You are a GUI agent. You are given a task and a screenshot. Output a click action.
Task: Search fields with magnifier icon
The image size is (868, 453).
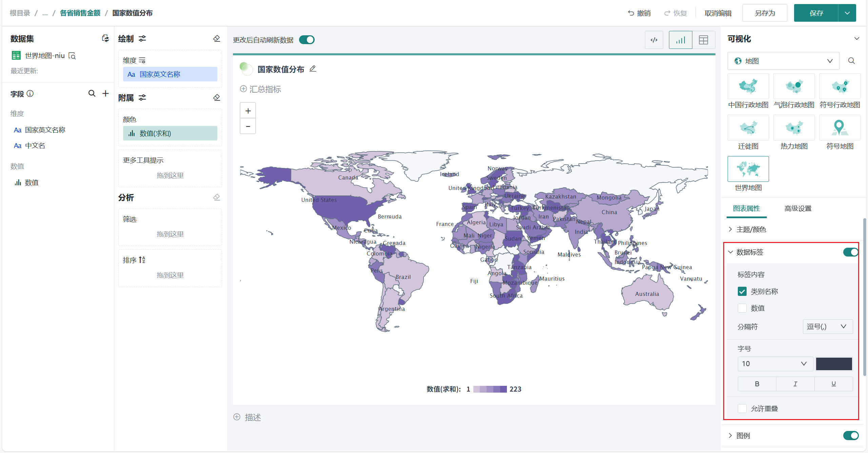92,93
